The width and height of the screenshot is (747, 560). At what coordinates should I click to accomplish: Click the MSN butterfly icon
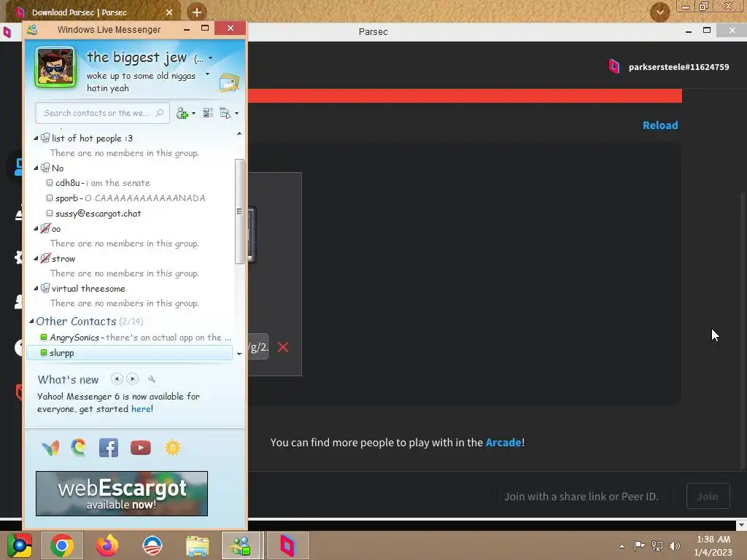(51, 448)
